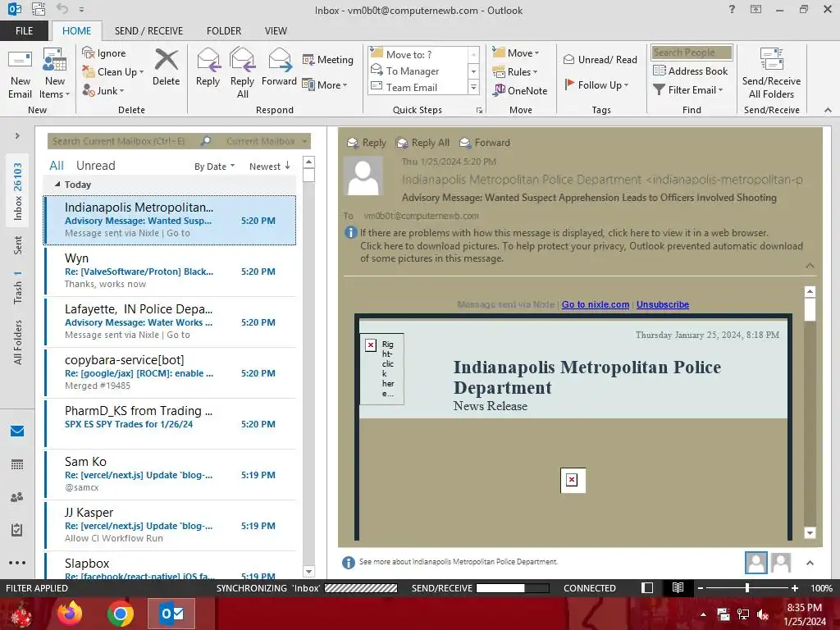
Task: Open the Quick Steps dialog launcher
Action: [x=479, y=111]
